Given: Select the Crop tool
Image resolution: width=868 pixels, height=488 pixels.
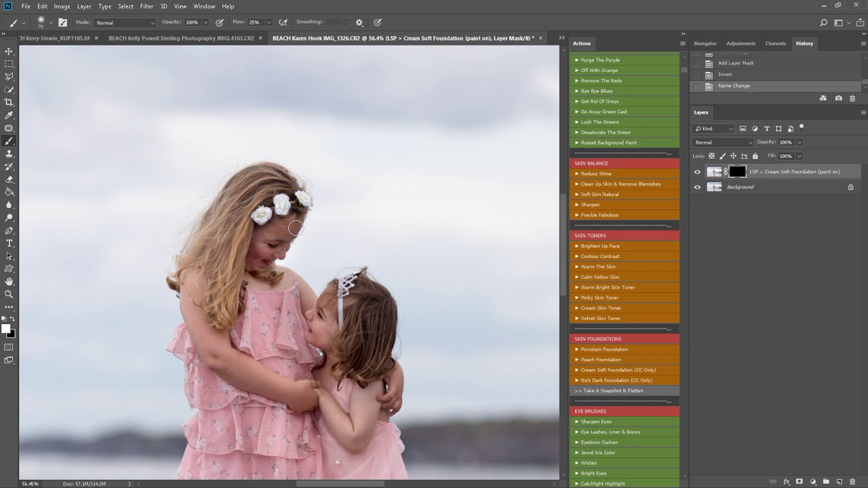Looking at the screenshot, I should [x=9, y=102].
